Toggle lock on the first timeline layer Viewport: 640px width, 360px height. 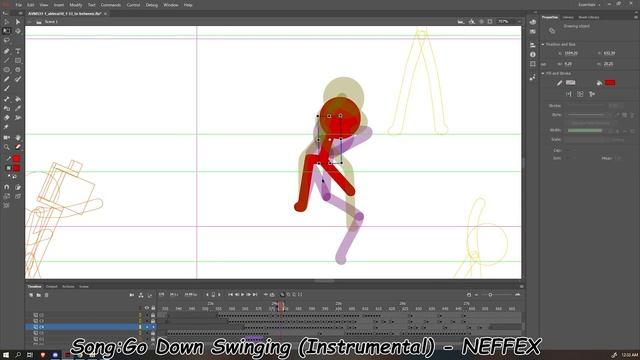(153, 315)
